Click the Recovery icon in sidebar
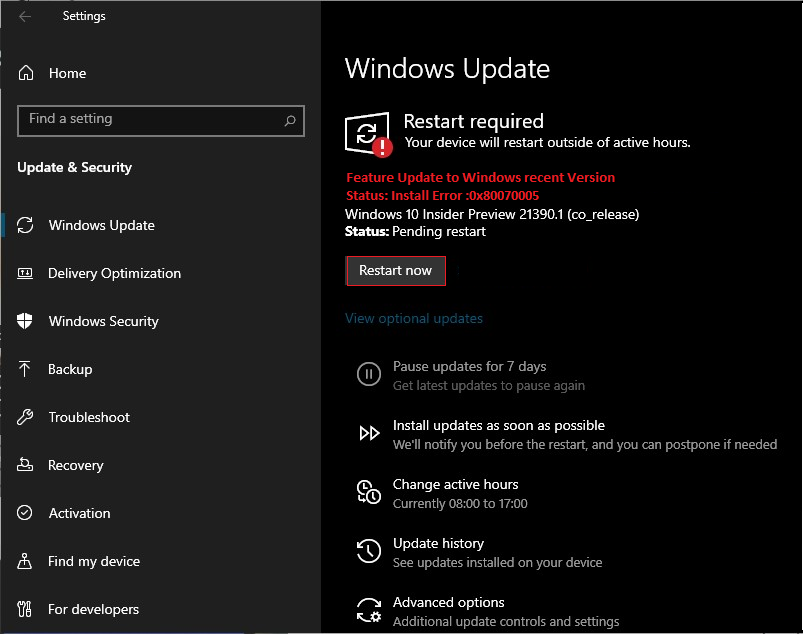 pyautogui.click(x=25, y=465)
